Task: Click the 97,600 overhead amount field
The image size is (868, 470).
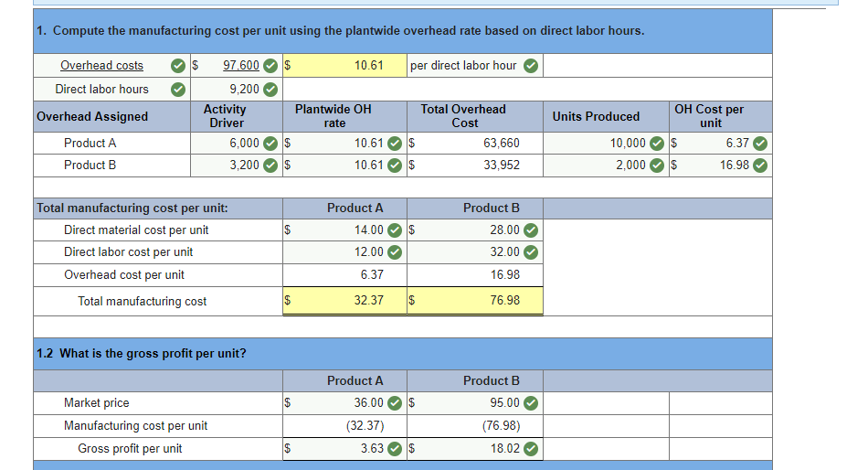Action: 237,66
